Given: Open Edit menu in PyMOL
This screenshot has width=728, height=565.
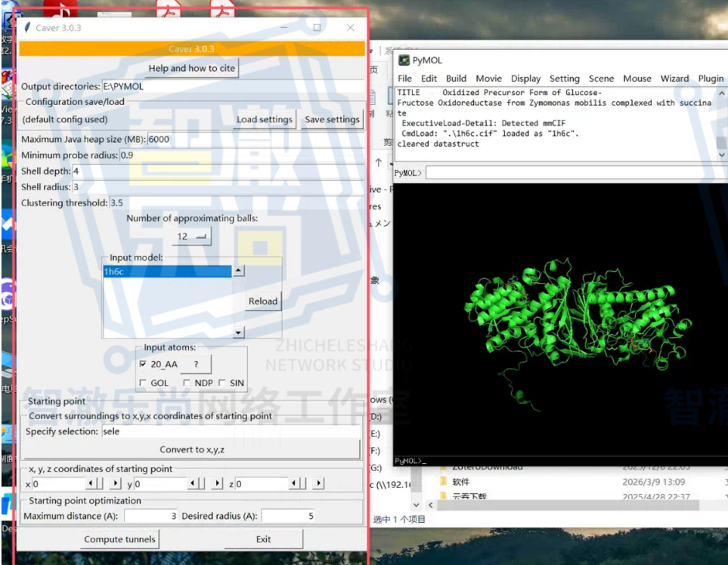Looking at the screenshot, I should [429, 79].
